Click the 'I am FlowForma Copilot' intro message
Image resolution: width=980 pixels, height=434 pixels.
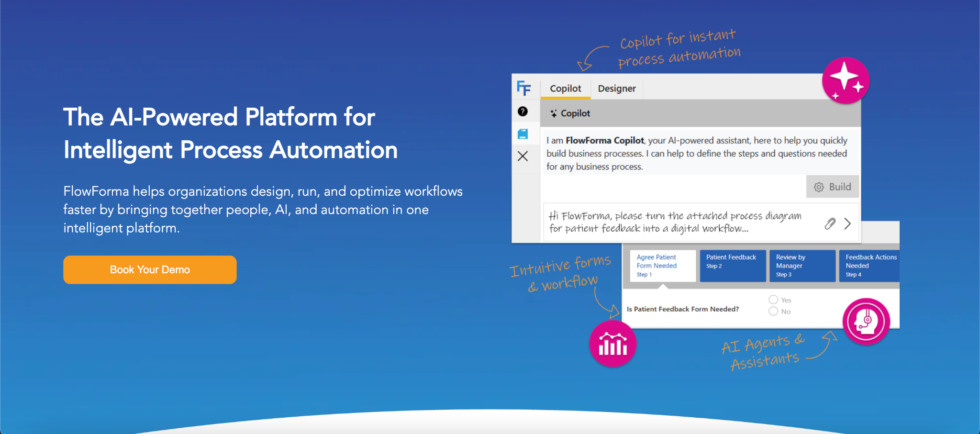[697, 154]
